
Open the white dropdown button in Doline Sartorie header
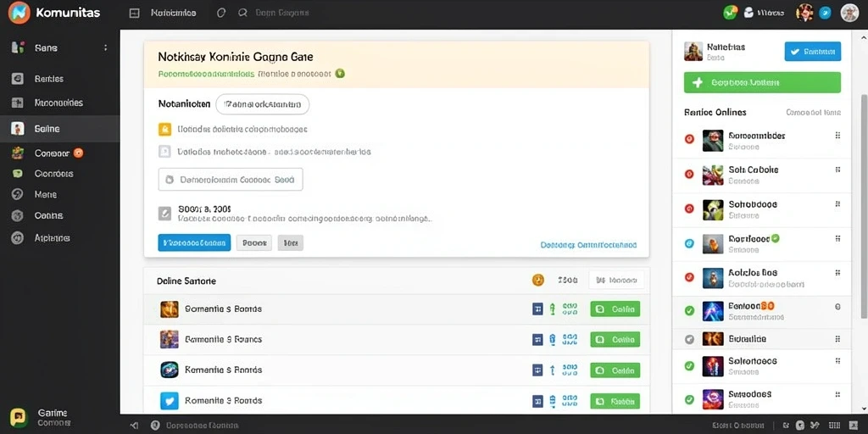tap(616, 281)
